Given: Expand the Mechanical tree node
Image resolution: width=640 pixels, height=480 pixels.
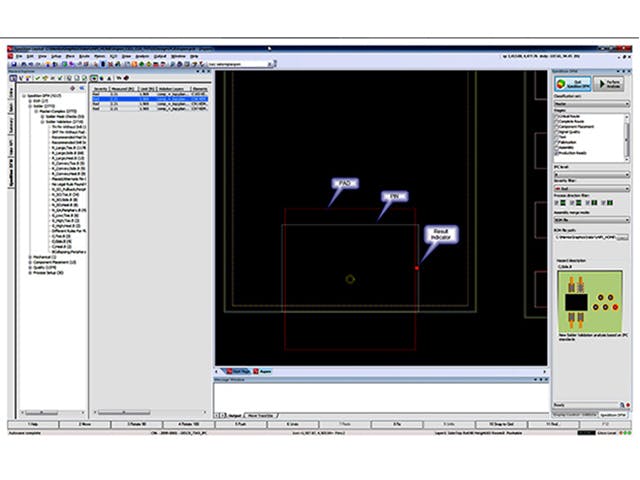Looking at the screenshot, I should (x=30, y=257).
